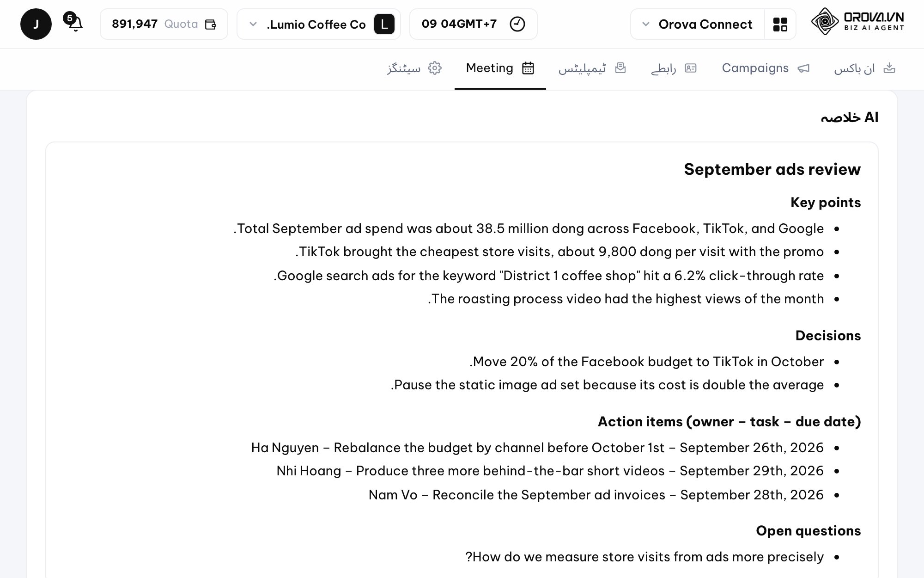Open the ان باکس inbox tab
The height and width of the screenshot is (578, 924).
click(x=865, y=68)
